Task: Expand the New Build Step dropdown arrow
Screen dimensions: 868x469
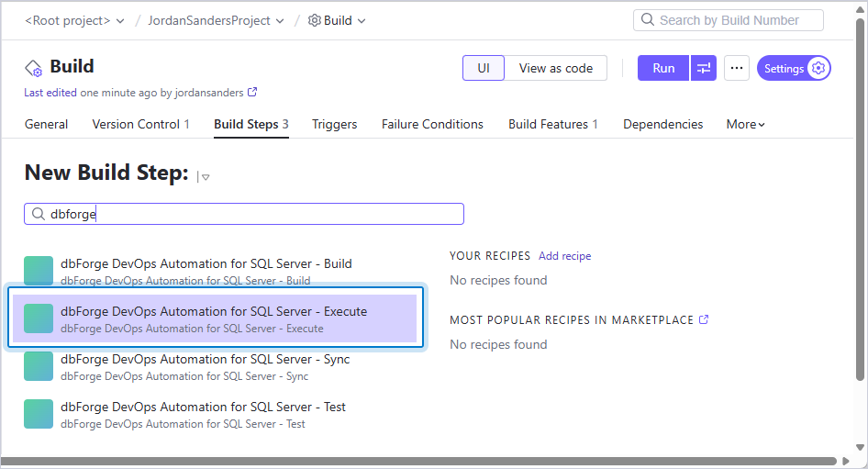Action: (x=205, y=177)
